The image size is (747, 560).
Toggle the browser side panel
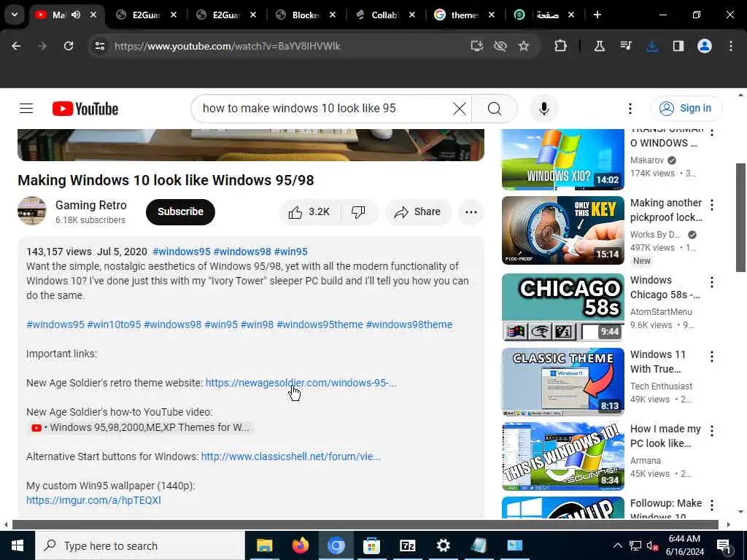(x=678, y=46)
